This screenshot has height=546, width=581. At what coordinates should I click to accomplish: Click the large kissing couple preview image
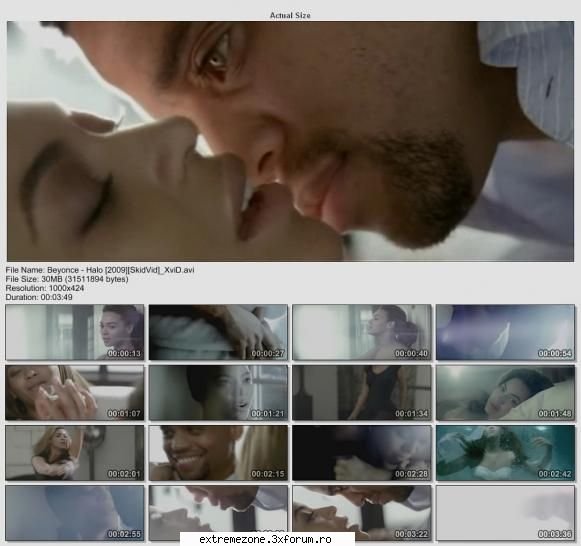pyautogui.click(x=290, y=141)
